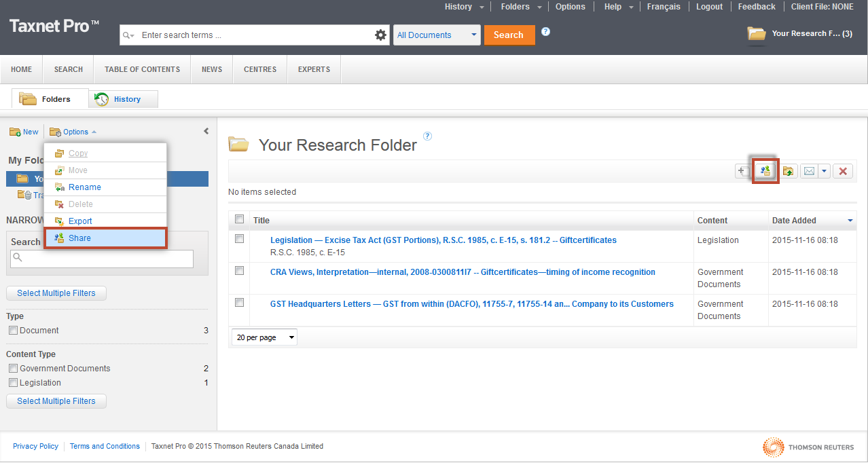Open the Options link in the top bar

[571, 7]
